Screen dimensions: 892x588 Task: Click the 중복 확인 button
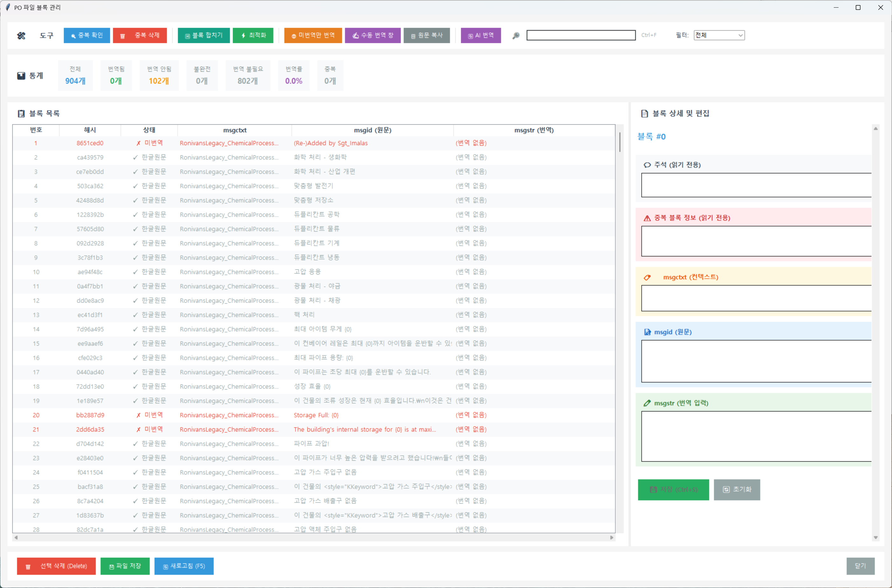point(87,35)
